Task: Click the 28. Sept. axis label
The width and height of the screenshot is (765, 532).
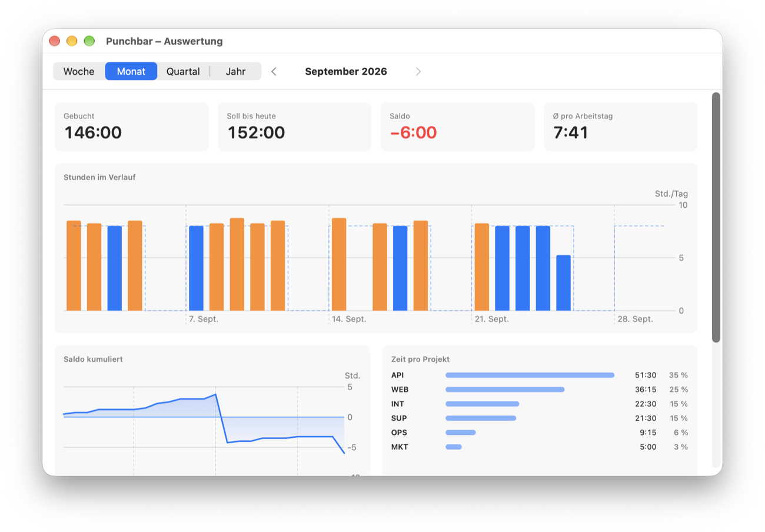Action: coord(635,319)
